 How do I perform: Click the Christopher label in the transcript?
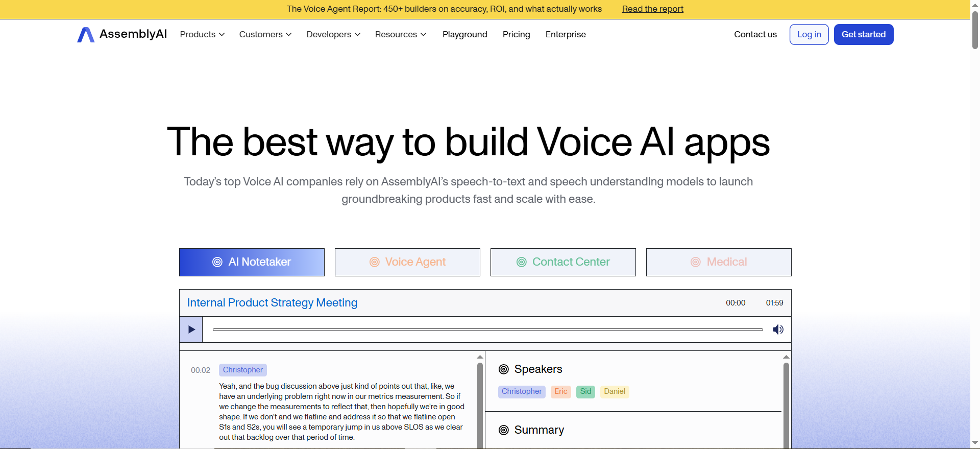(243, 370)
